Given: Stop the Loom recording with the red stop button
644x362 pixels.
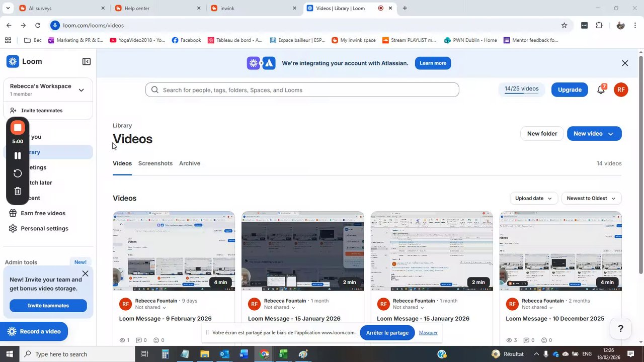Looking at the screenshot, I should [x=18, y=128].
